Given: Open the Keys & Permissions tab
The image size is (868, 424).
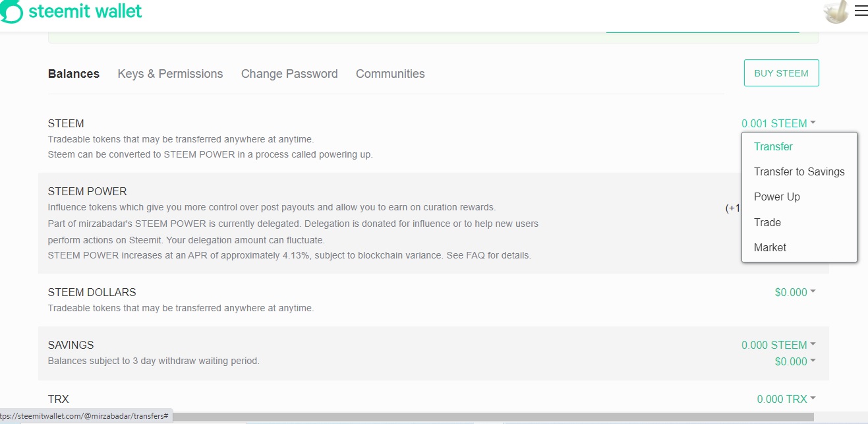Looking at the screenshot, I should pos(170,74).
